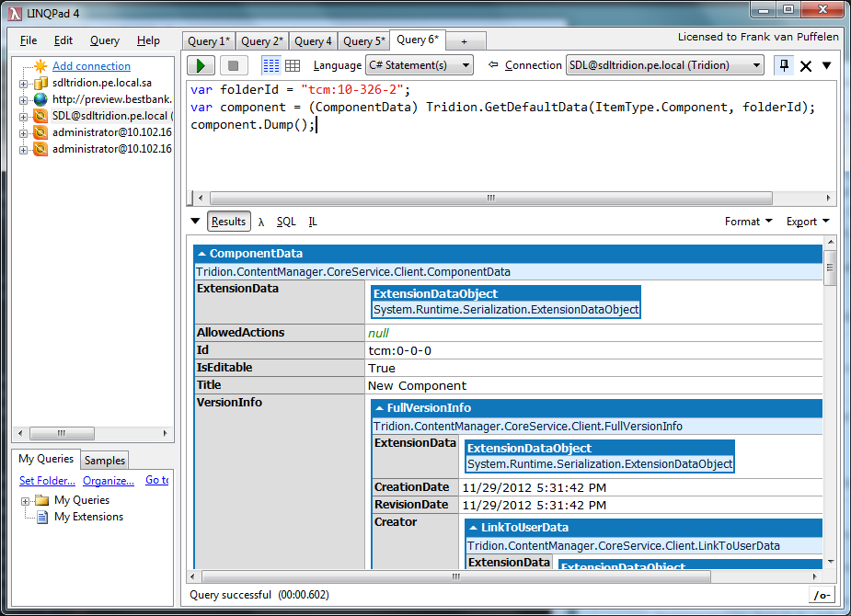The image size is (851, 616).
Task: Click the Stop query button
Action: 233,65
